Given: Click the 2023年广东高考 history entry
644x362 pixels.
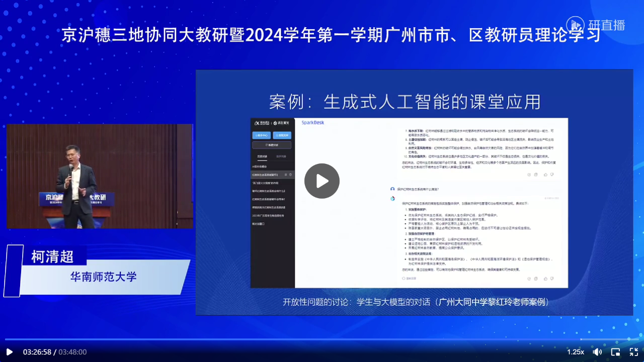Looking at the screenshot, I should click(269, 216).
